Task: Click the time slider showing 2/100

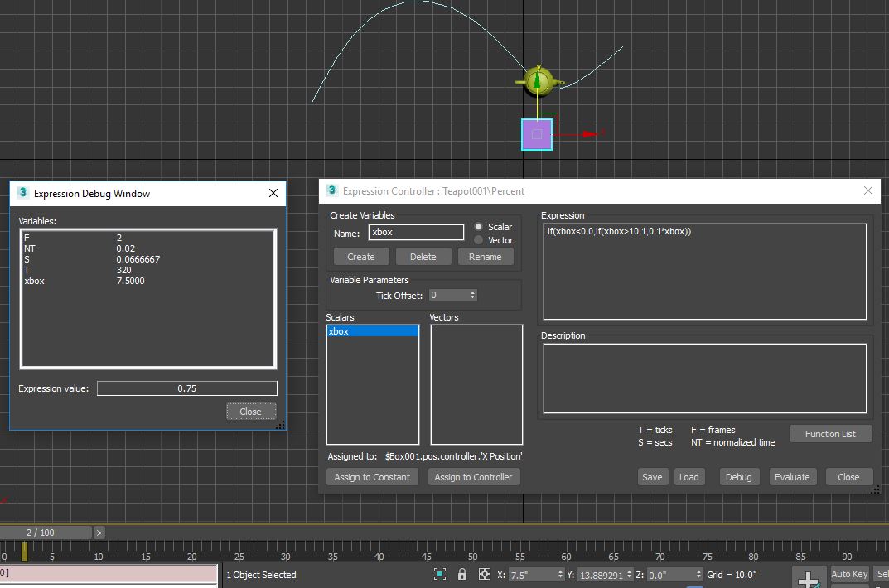Action: coord(46,533)
